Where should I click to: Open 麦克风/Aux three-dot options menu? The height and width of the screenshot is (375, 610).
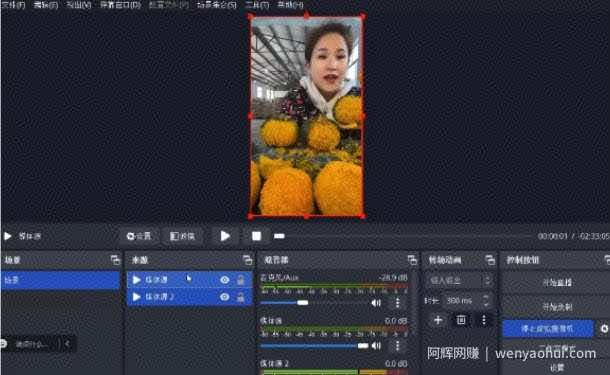(x=397, y=303)
